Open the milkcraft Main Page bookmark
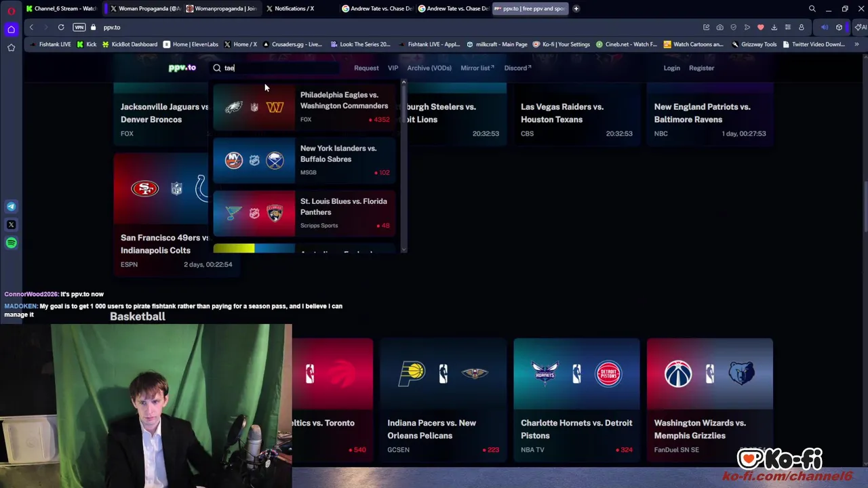Screen dimensions: 868x488 496,44
